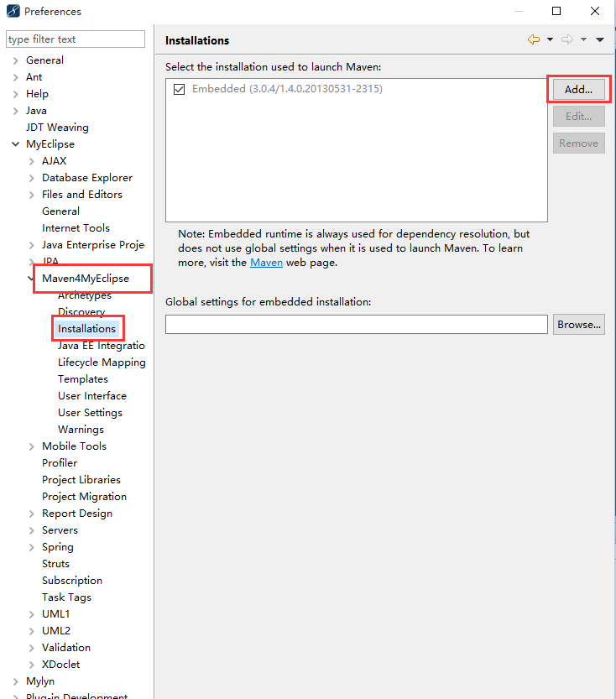Screen dimensions: 616x699
Task: Expand the Help tree node
Action: pyautogui.click(x=16, y=94)
